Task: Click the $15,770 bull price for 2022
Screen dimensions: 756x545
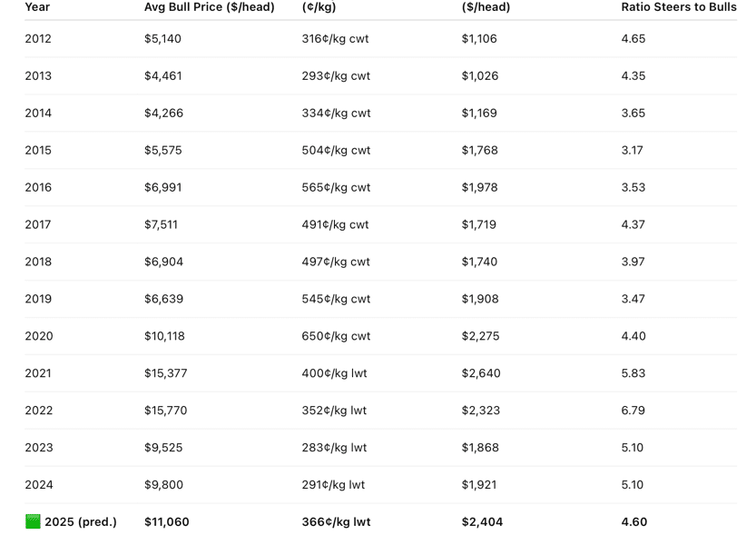Action: [x=165, y=411]
